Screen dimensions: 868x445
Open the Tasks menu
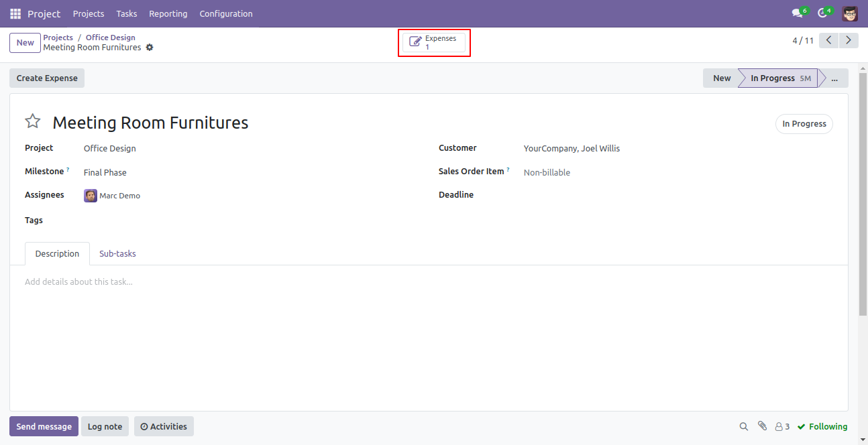tap(127, 13)
